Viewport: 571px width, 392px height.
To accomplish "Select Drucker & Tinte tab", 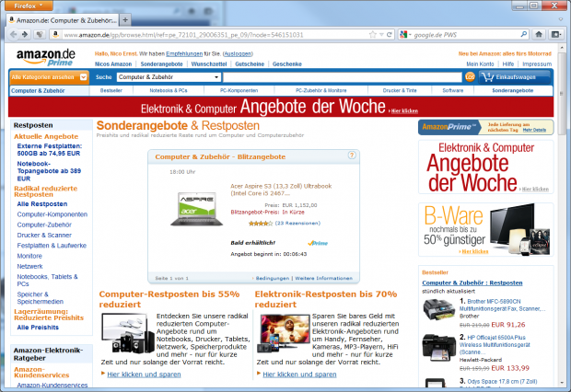I will pos(400,90).
